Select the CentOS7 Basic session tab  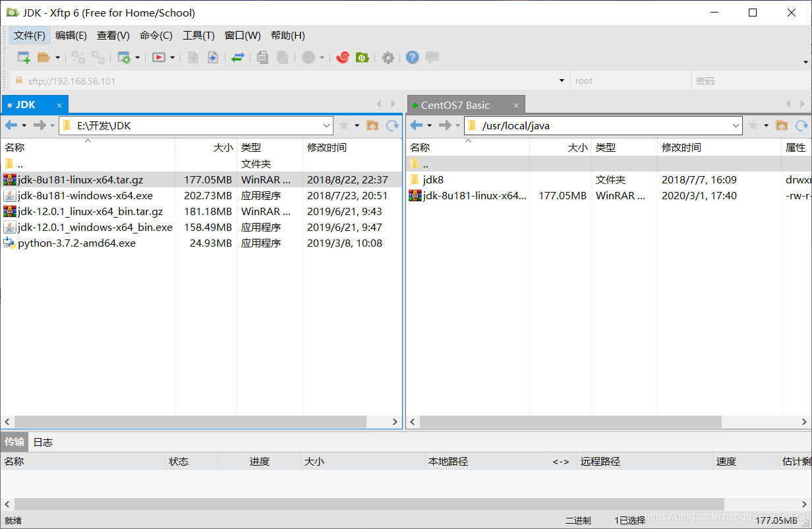(x=455, y=105)
